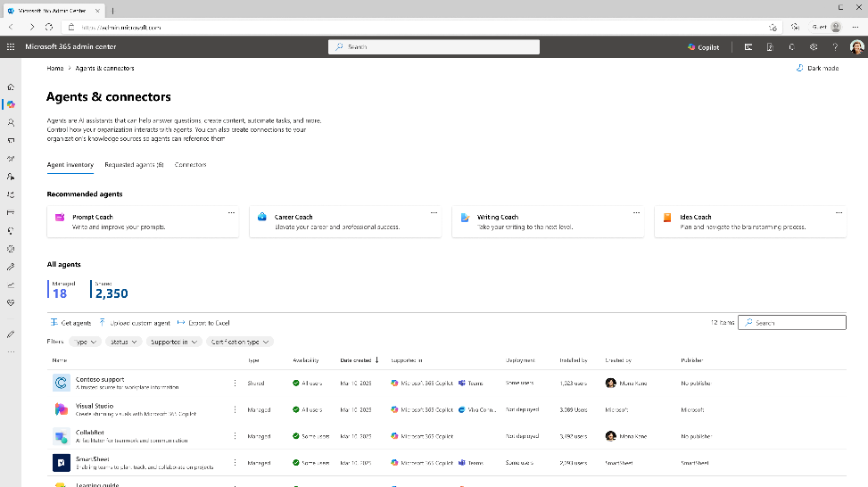
Task: Open more actions for SmartSheet
Action: pos(235,463)
